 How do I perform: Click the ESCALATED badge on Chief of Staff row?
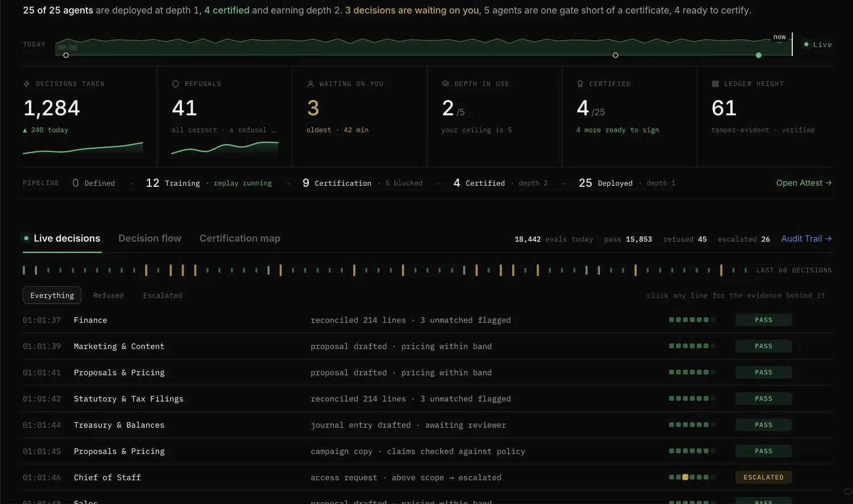point(764,477)
